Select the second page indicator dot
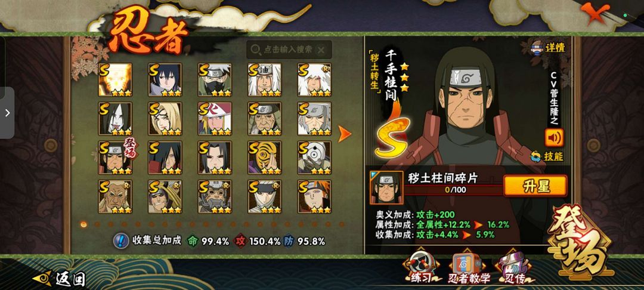The image size is (644, 290). pyautogui.click(x=97, y=224)
